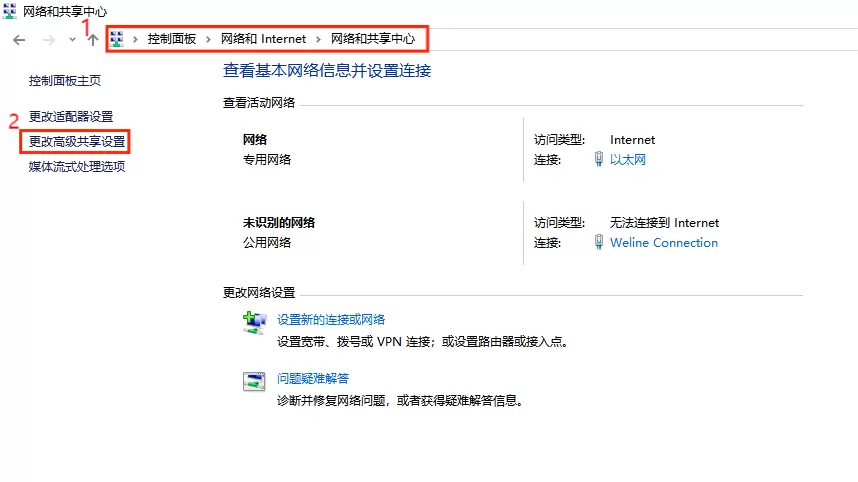Open recent locations dropdown chevron
The width and height of the screenshot is (858, 482).
pyautogui.click(x=72, y=39)
